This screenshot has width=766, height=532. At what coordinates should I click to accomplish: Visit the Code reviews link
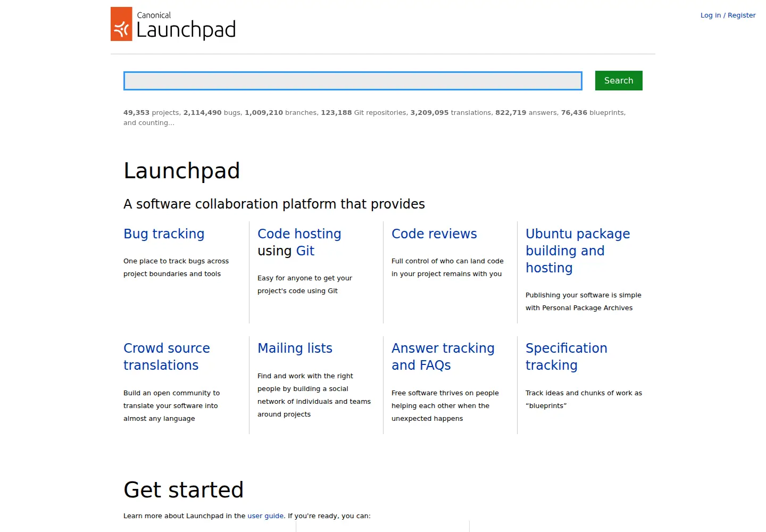coord(434,234)
